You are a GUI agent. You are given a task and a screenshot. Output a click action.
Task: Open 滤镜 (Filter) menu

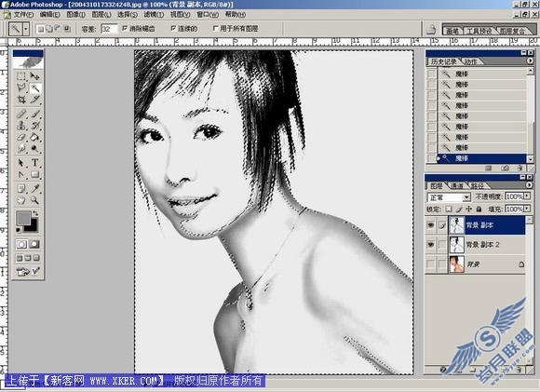pos(154,15)
